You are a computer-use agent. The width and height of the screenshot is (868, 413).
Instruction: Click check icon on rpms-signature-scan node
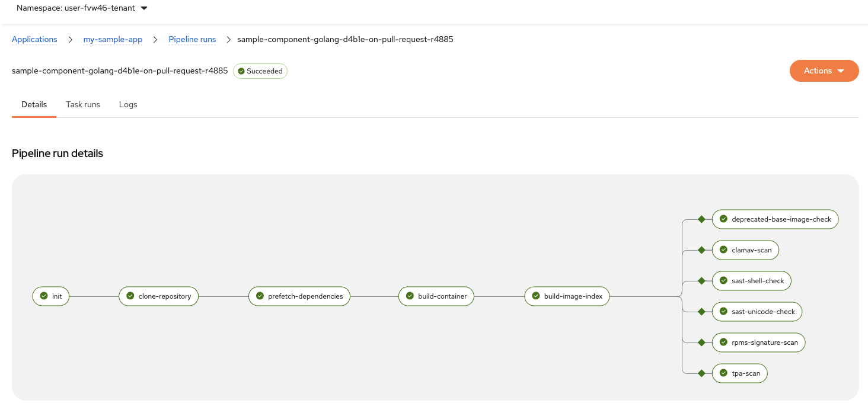(x=723, y=342)
